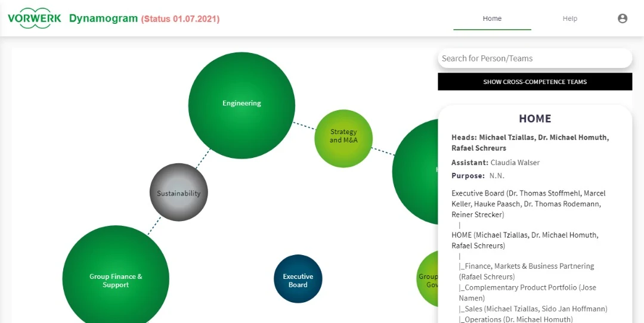The height and width of the screenshot is (323, 644).
Task: Click the Status 01.07.2021 label
Action: [180, 19]
